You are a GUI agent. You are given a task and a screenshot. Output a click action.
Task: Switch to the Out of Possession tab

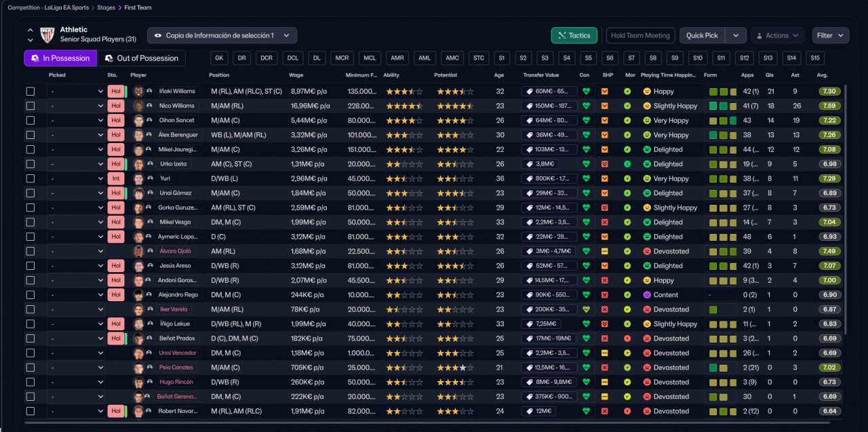pyautogui.click(x=141, y=58)
